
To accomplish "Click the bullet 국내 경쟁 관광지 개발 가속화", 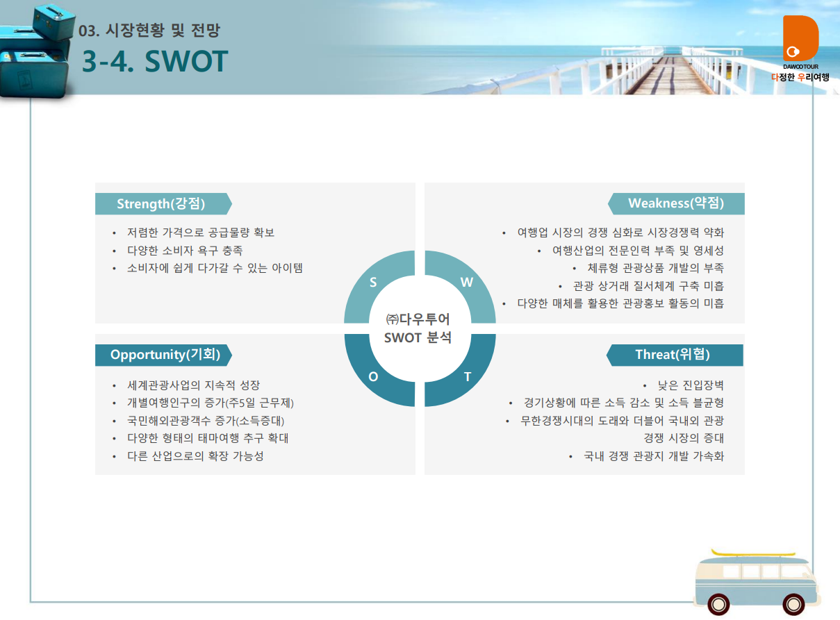I will click(x=654, y=456).
